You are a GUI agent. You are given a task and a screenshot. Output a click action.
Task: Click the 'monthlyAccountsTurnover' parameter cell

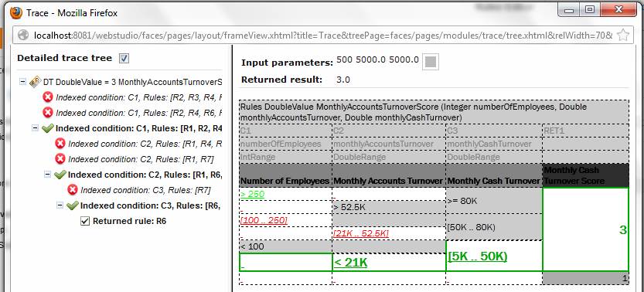pos(389,144)
